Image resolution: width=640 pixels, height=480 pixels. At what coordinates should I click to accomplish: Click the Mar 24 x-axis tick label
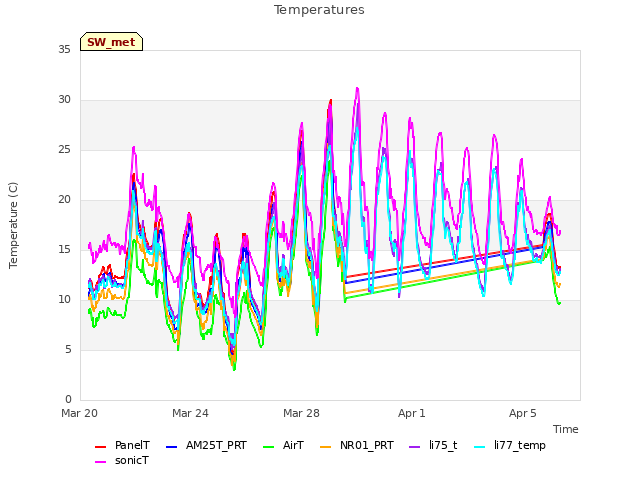[190, 413]
